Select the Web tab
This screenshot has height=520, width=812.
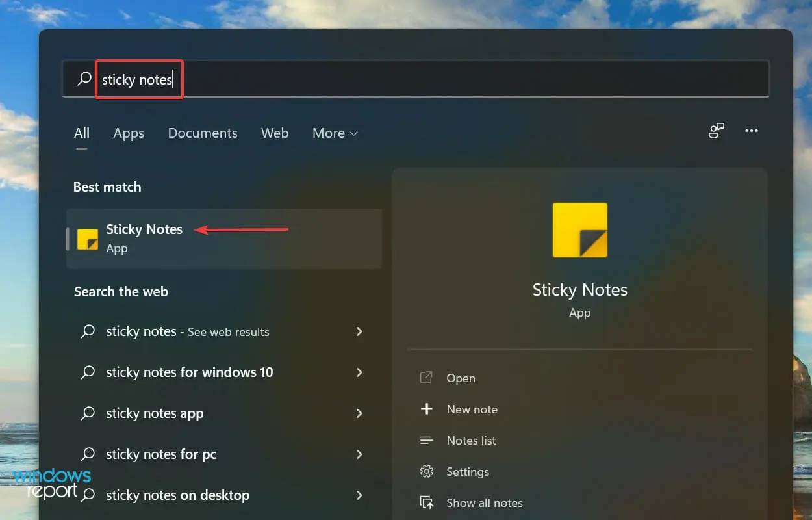[x=275, y=133]
